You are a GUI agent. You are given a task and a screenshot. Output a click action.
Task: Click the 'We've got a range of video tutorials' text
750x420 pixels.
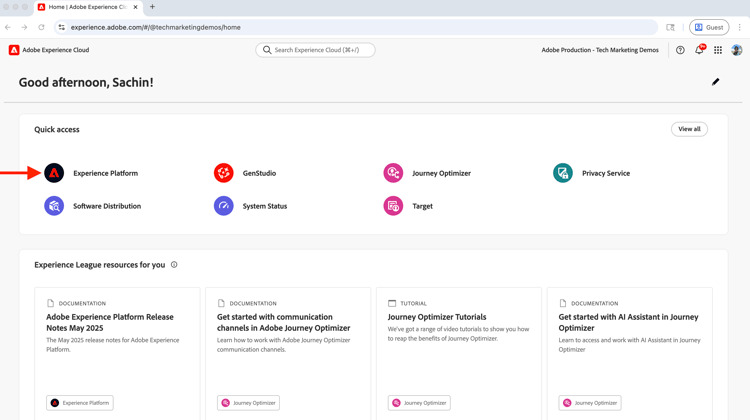[x=458, y=333]
